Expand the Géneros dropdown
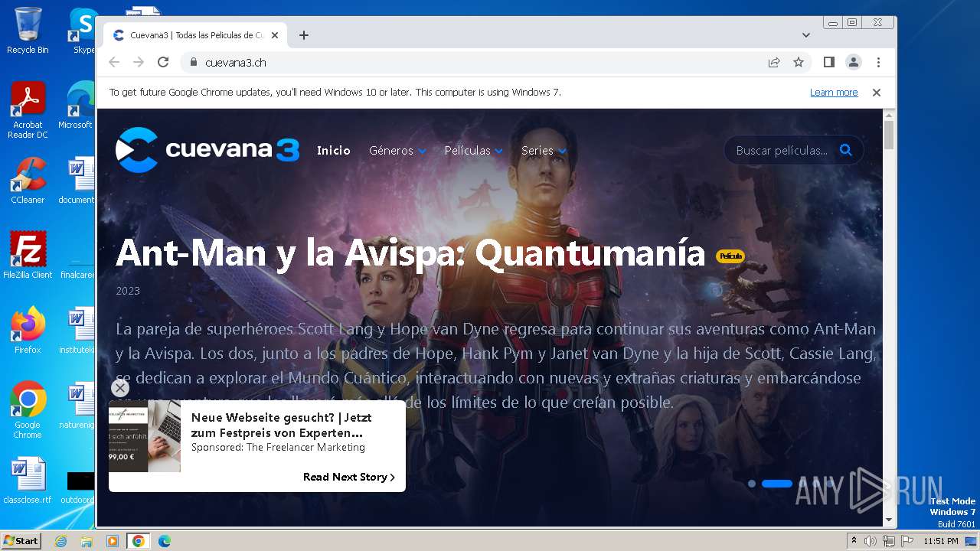 397,151
